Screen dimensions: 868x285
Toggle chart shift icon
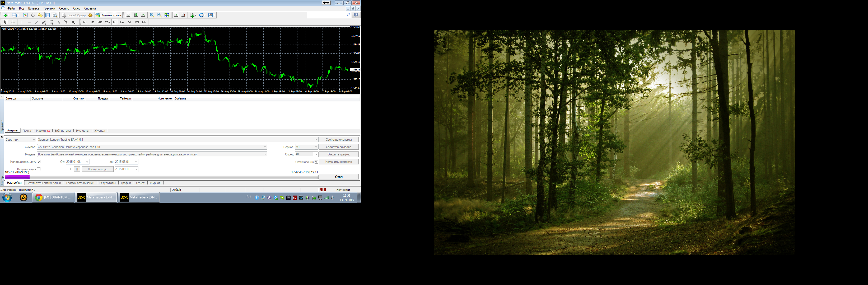pyautogui.click(x=183, y=15)
